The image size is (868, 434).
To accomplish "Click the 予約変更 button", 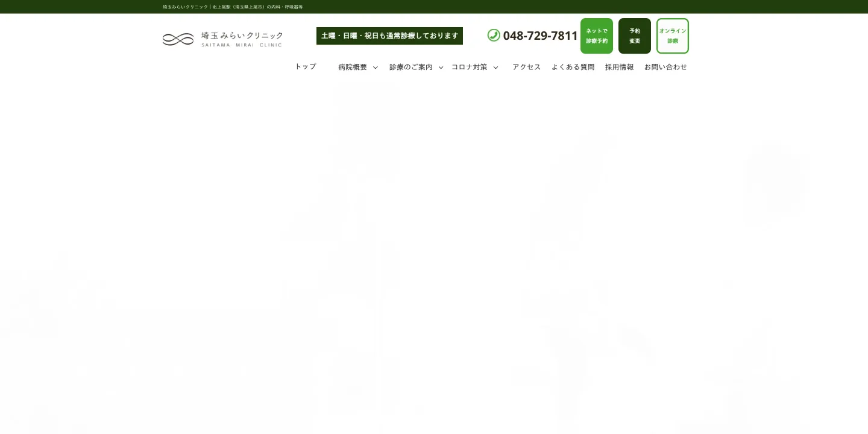I will point(635,36).
